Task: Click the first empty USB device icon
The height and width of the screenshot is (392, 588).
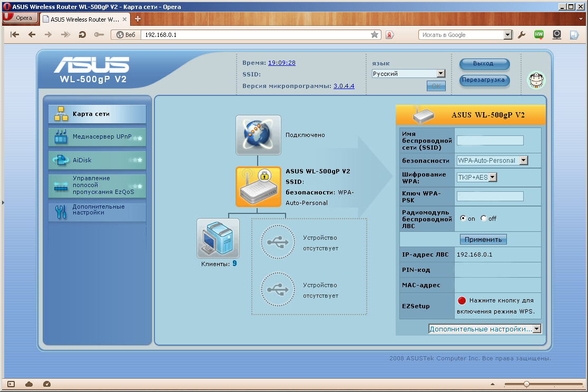Action: [x=278, y=242]
